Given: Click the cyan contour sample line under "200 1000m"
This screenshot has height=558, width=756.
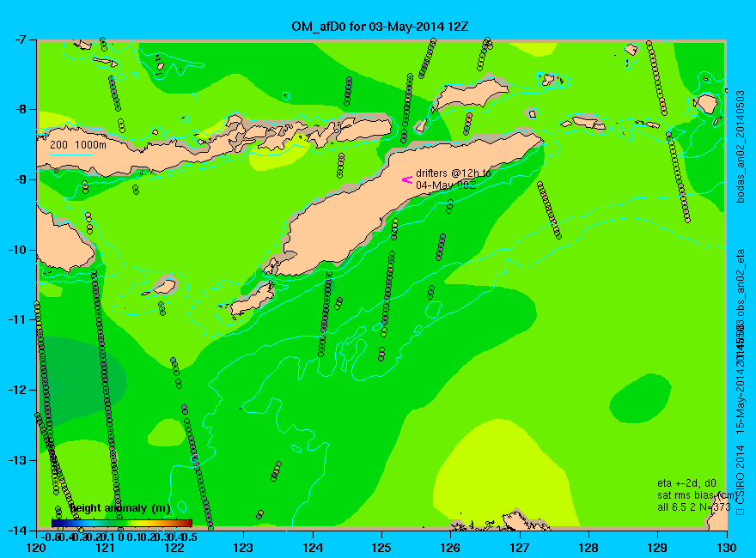Looking at the screenshot, I should [x=70, y=155].
